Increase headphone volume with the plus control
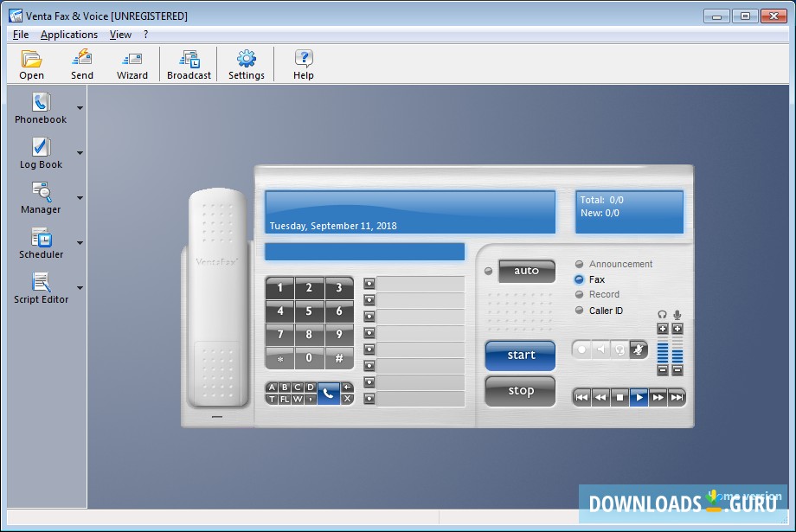796x532 pixels. (x=663, y=328)
